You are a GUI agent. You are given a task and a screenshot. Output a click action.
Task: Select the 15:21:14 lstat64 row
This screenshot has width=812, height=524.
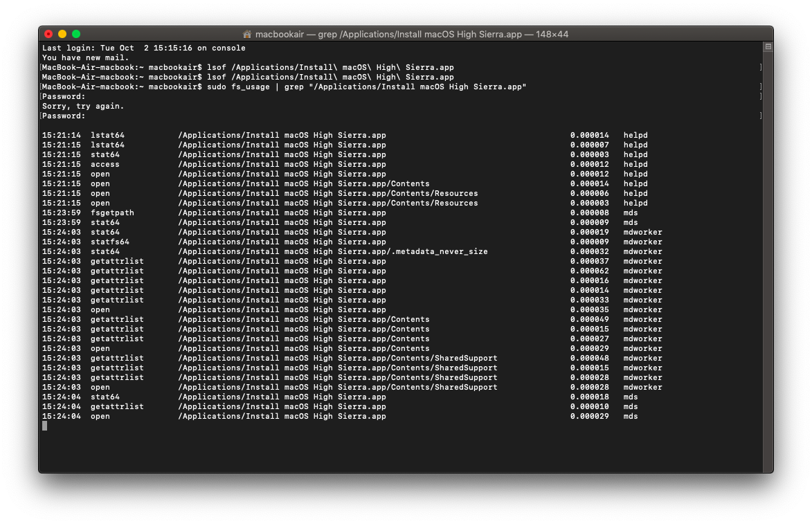[x=345, y=135]
